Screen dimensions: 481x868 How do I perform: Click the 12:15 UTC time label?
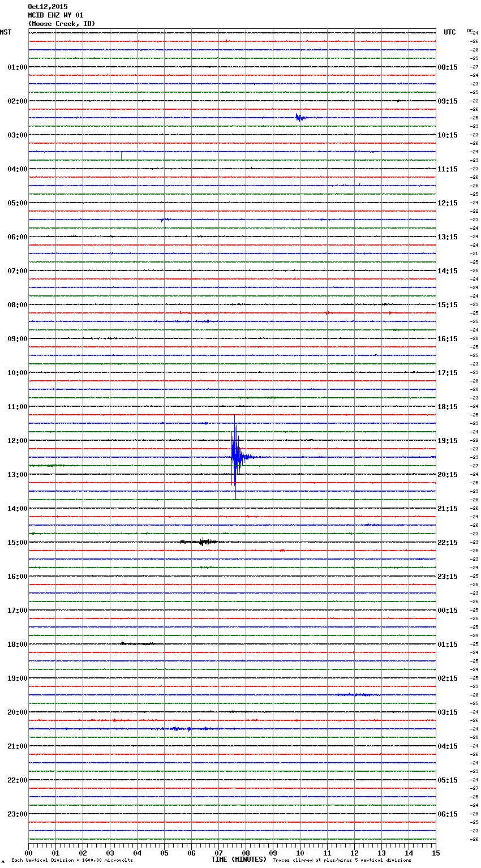pyautogui.click(x=448, y=203)
